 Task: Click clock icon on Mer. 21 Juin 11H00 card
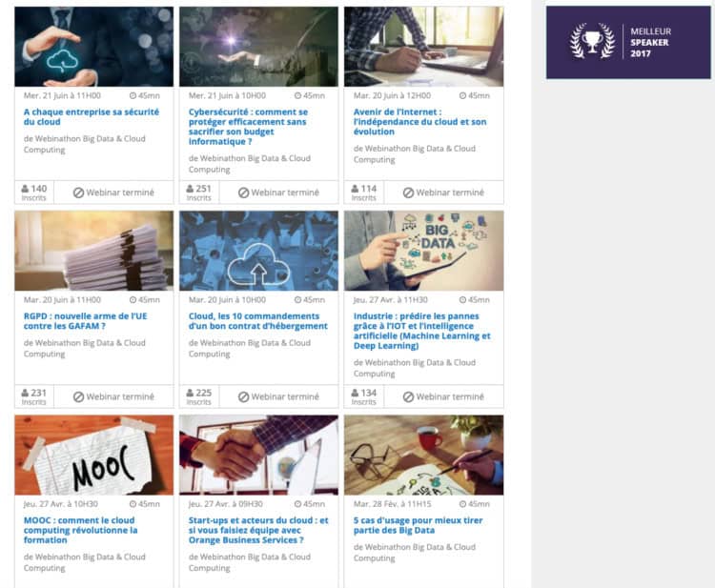point(133,95)
